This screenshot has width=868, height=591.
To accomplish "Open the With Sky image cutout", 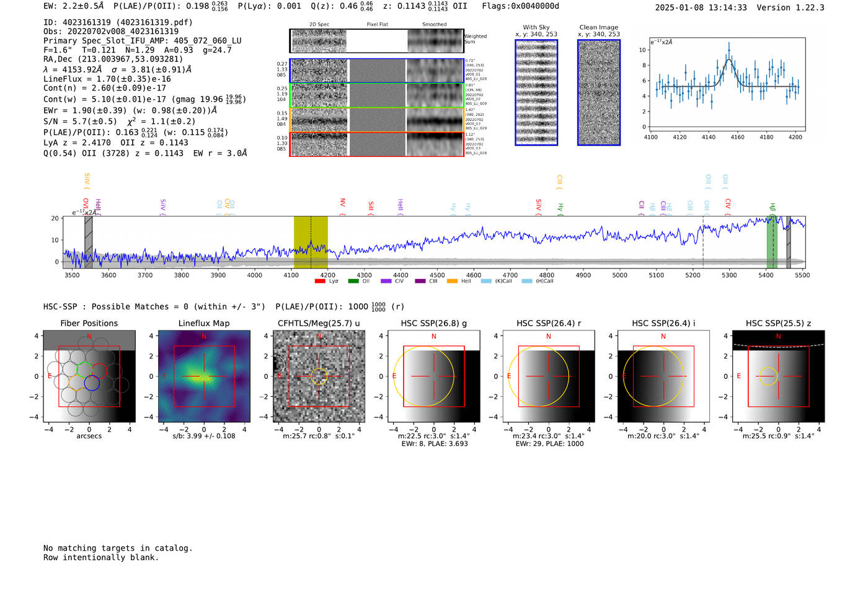I will (536, 92).
